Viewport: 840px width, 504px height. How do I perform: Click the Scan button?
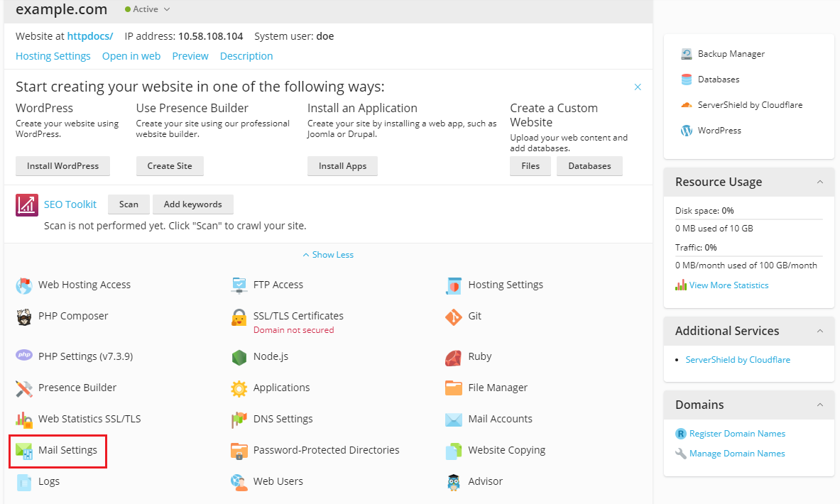[x=129, y=204]
